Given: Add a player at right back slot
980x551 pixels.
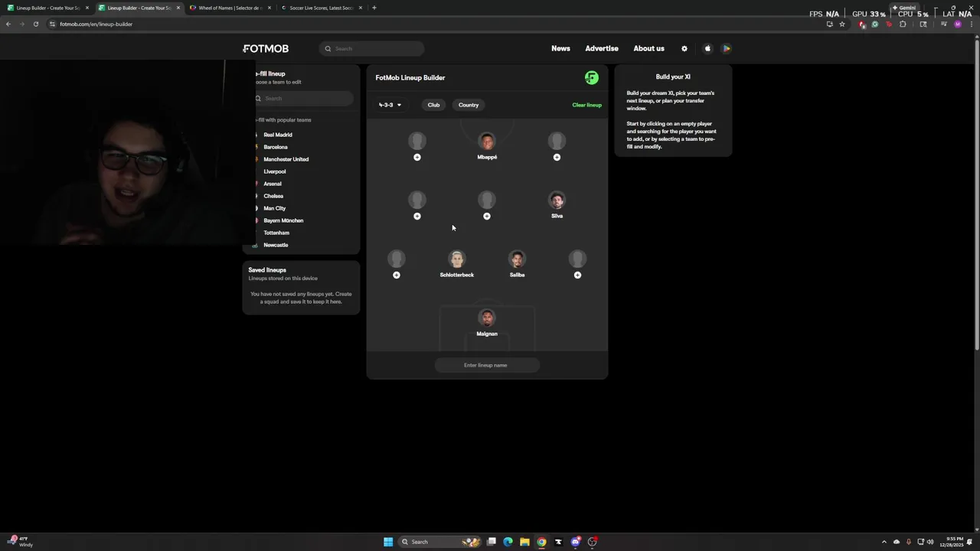Looking at the screenshot, I should click(x=577, y=275).
